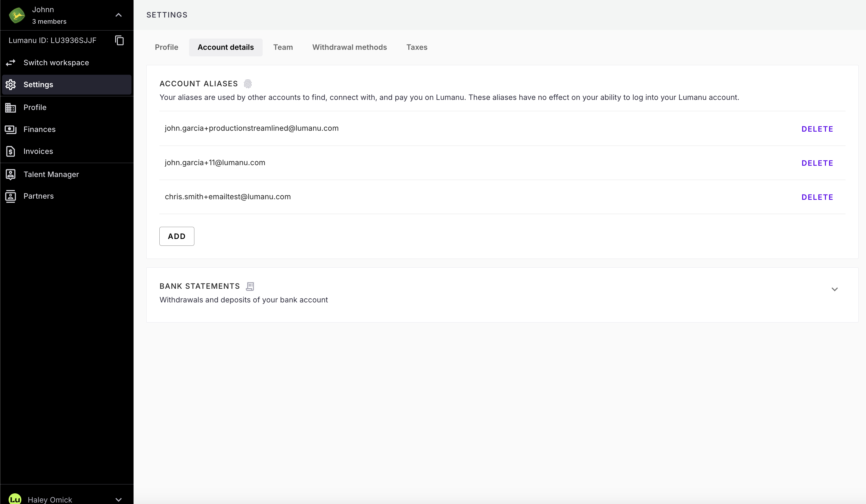Click the Switch workspace arrows icon

[11, 63]
